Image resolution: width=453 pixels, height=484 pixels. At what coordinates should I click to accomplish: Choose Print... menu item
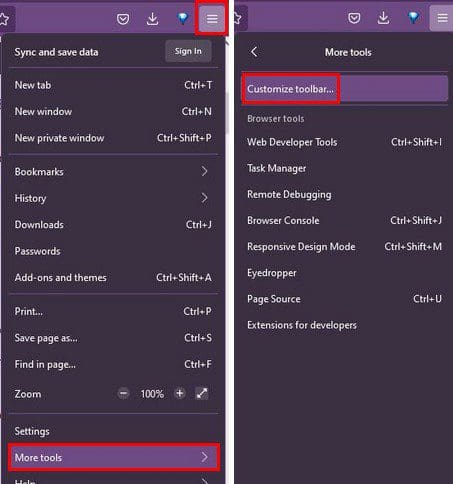click(113, 311)
